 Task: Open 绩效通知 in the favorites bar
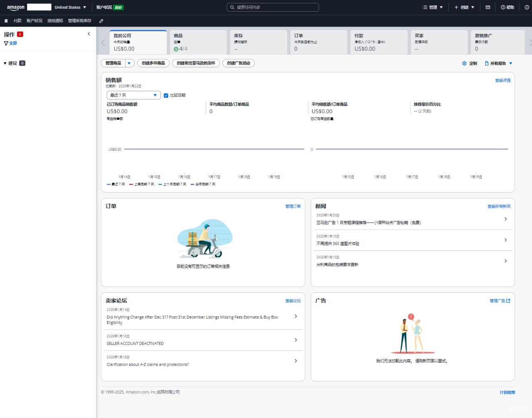coord(55,21)
